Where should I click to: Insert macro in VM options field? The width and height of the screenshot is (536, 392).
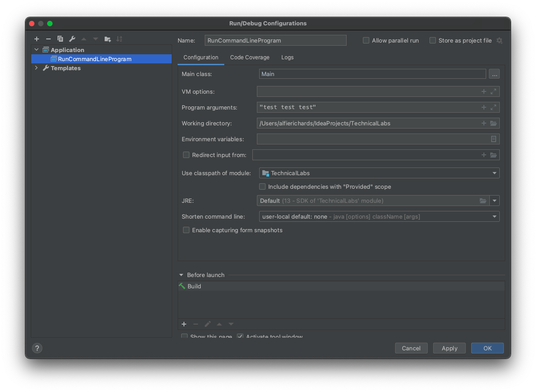tap(484, 91)
